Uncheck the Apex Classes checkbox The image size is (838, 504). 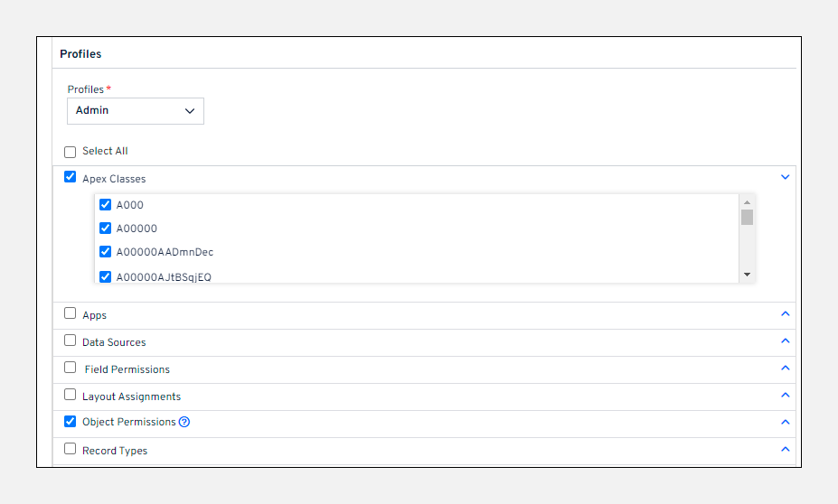71,177
